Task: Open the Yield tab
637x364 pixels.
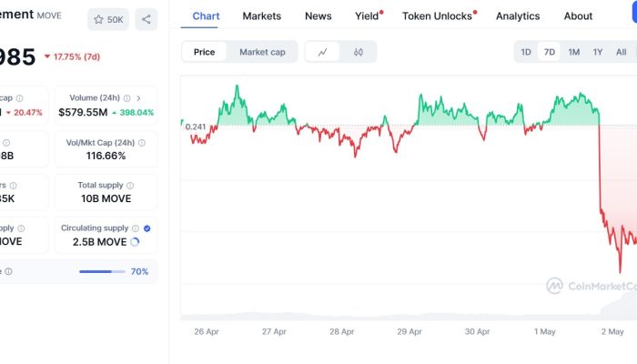Action: (367, 16)
